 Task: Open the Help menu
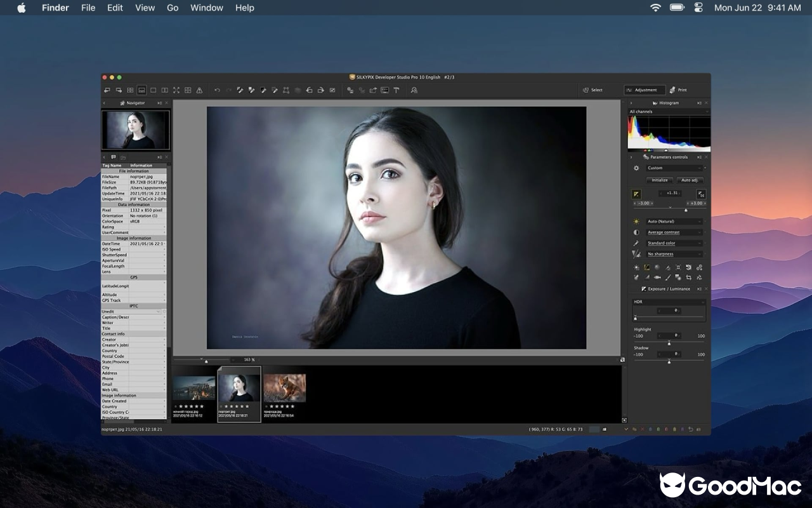pos(245,8)
